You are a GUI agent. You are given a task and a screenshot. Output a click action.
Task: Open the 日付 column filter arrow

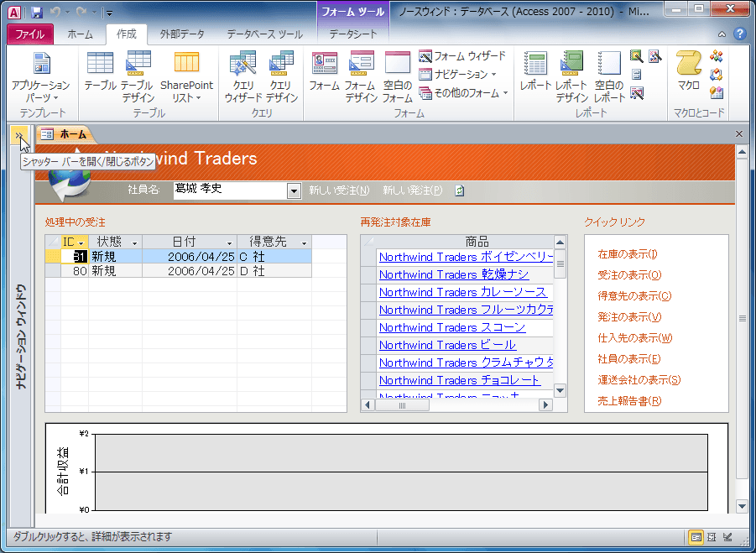[230, 243]
